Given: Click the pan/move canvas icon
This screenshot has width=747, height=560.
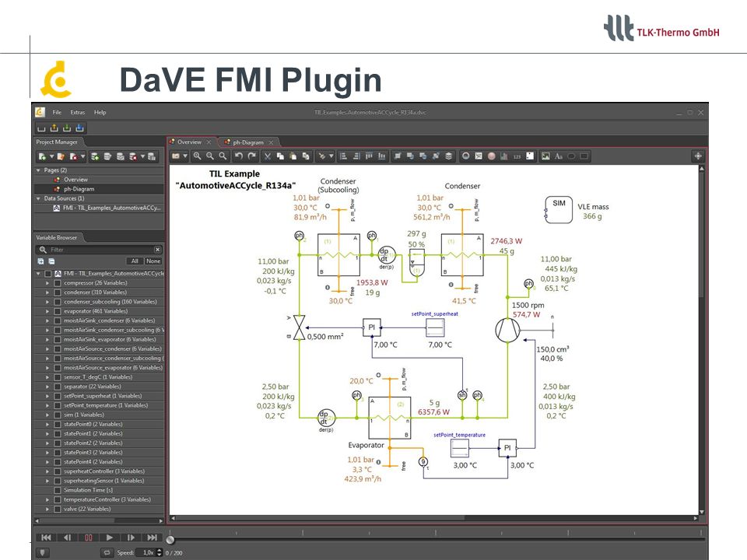Looking at the screenshot, I should 698,156.
